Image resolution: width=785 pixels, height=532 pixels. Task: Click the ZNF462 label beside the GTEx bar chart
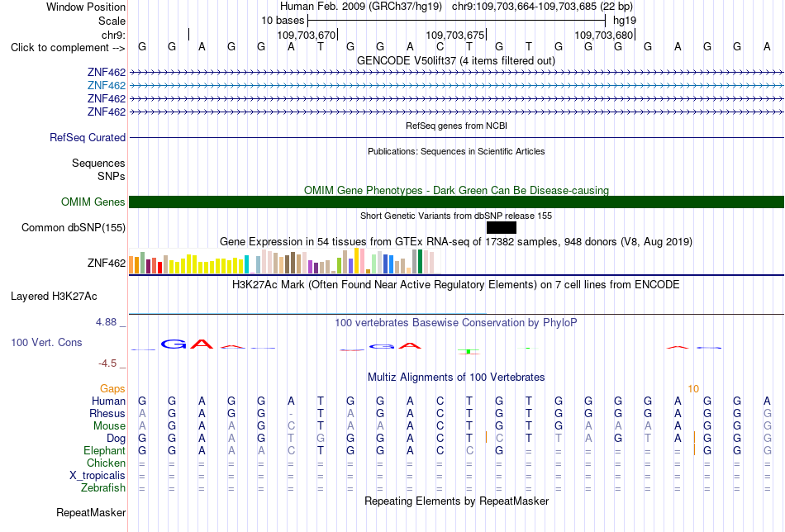(106, 263)
